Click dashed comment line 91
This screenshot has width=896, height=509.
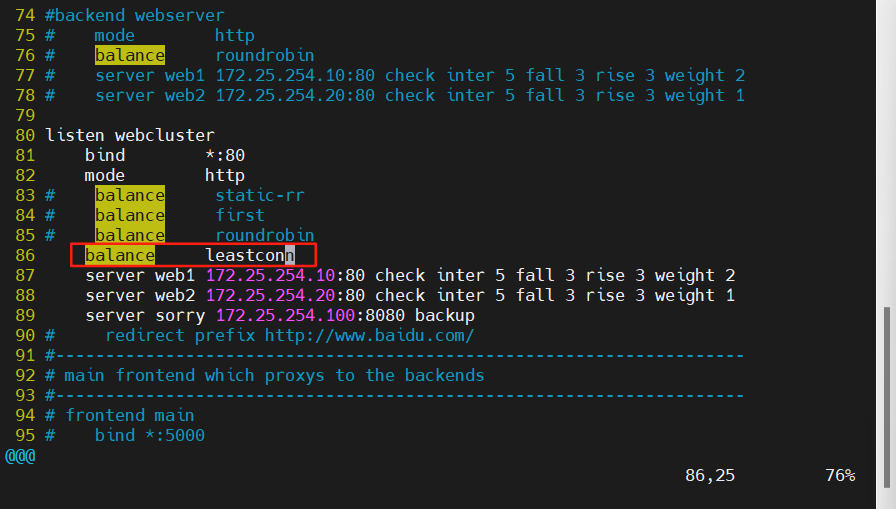coord(395,355)
